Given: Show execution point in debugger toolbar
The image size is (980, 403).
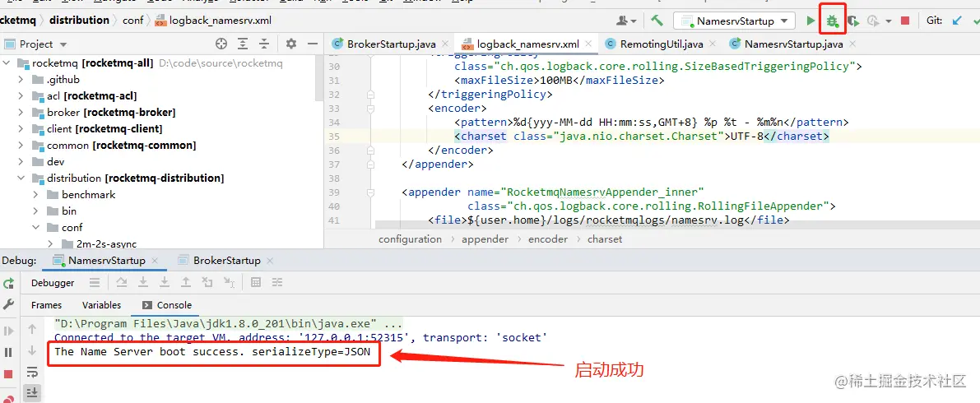Looking at the screenshot, I should pyautogui.click(x=95, y=283).
